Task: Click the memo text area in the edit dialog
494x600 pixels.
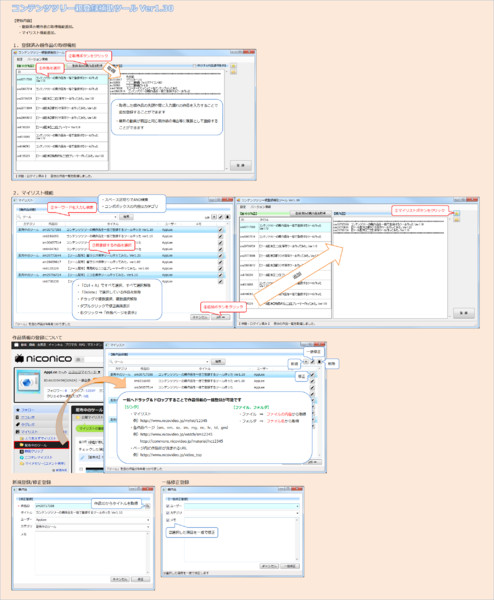Action: pos(91,552)
